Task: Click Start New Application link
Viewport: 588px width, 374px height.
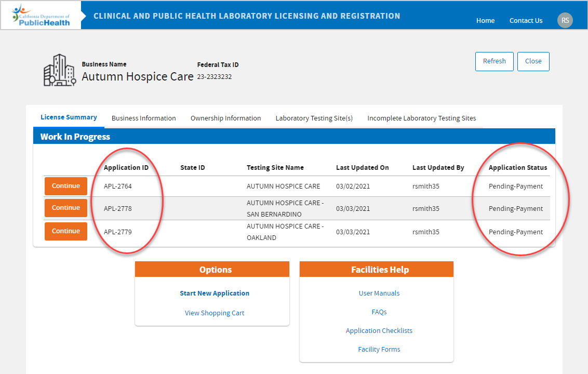Action: coord(215,293)
